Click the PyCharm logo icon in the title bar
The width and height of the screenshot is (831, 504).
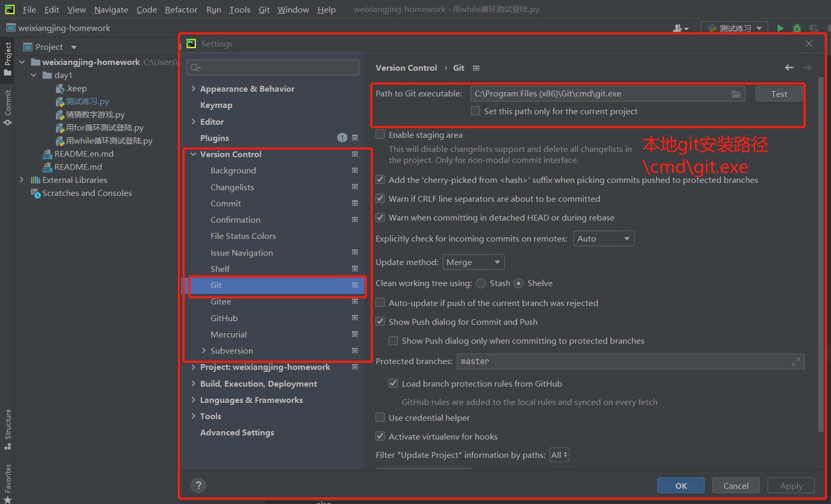[x=9, y=9]
